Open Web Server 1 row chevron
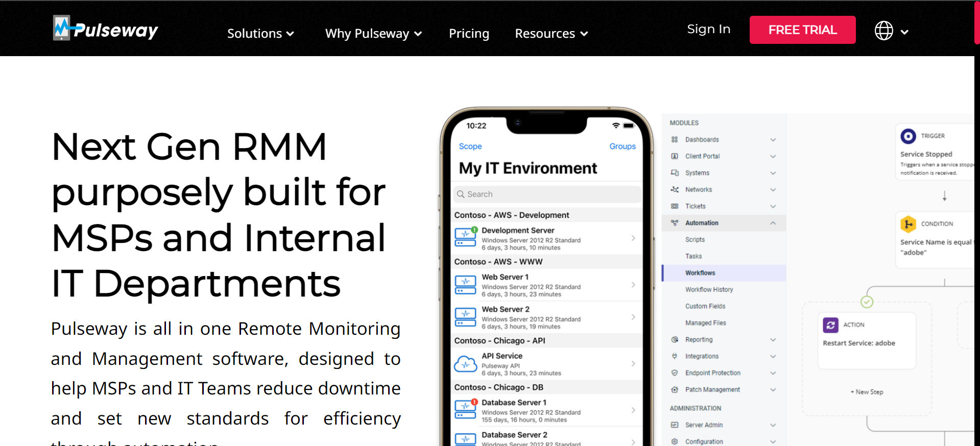This screenshot has height=446, width=980. click(x=633, y=285)
